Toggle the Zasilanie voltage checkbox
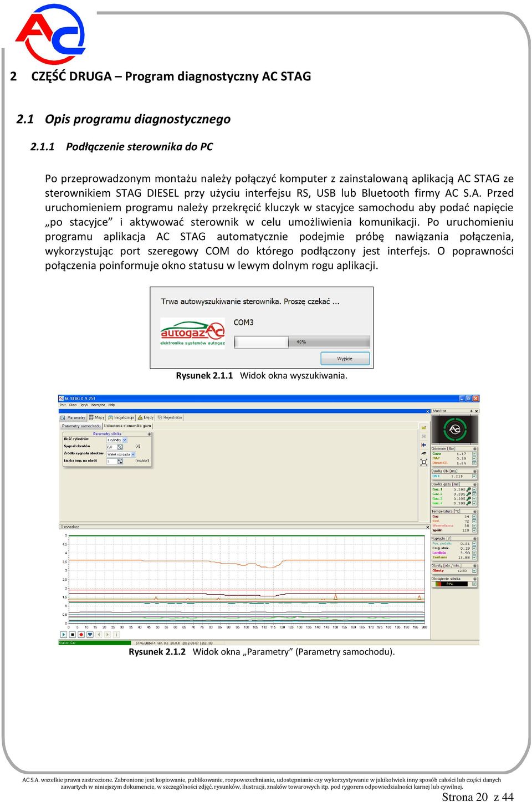532x802 pixels. tap(474, 558)
